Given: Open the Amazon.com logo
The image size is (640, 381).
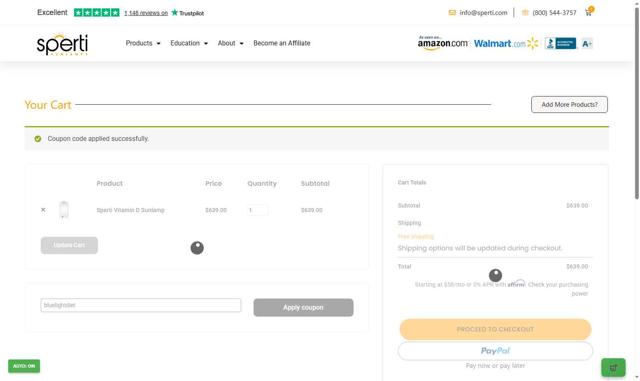Looking at the screenshot, I should 442,43.
